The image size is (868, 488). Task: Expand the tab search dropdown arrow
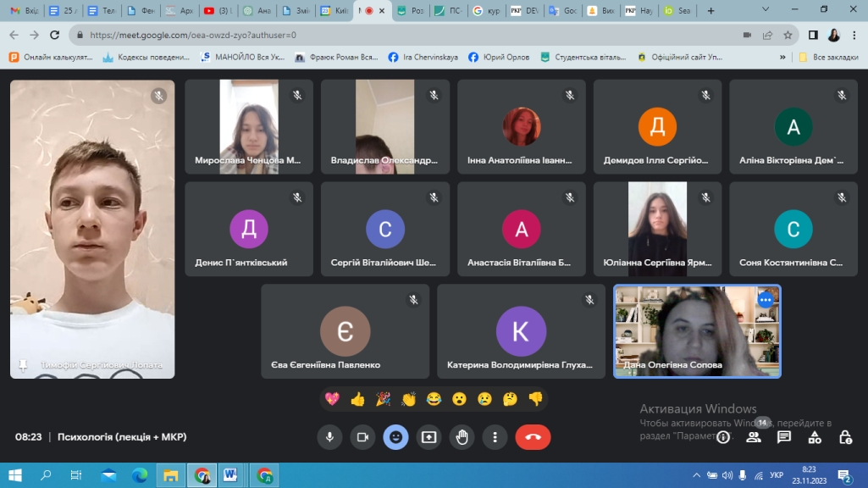click(x=766, y=9)
